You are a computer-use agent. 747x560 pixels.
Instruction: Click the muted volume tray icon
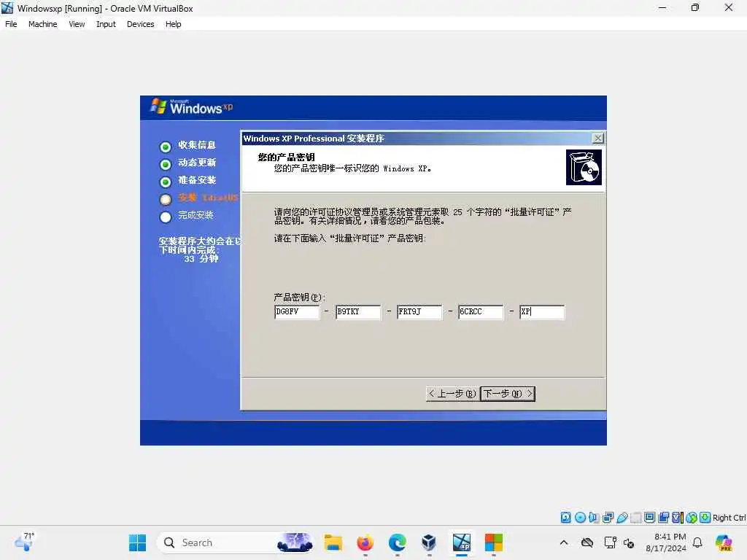click(629, 542)
